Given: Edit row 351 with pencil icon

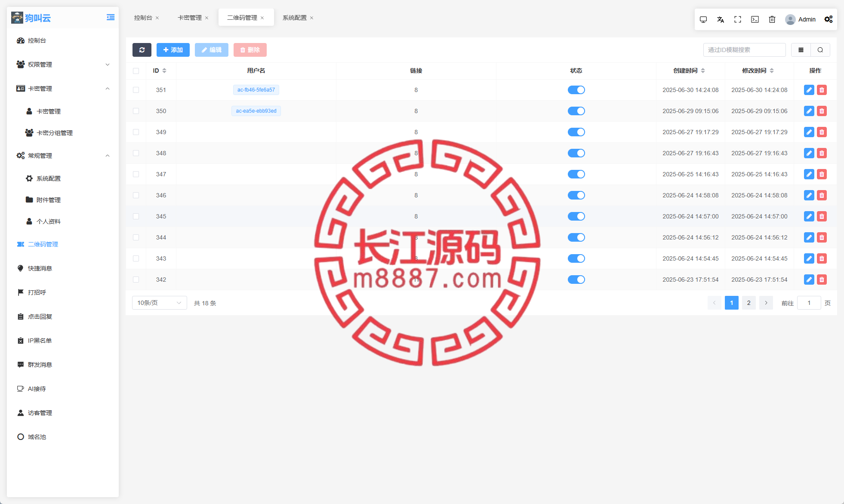Looking at the screenshot, I should (x=809, y=90).
